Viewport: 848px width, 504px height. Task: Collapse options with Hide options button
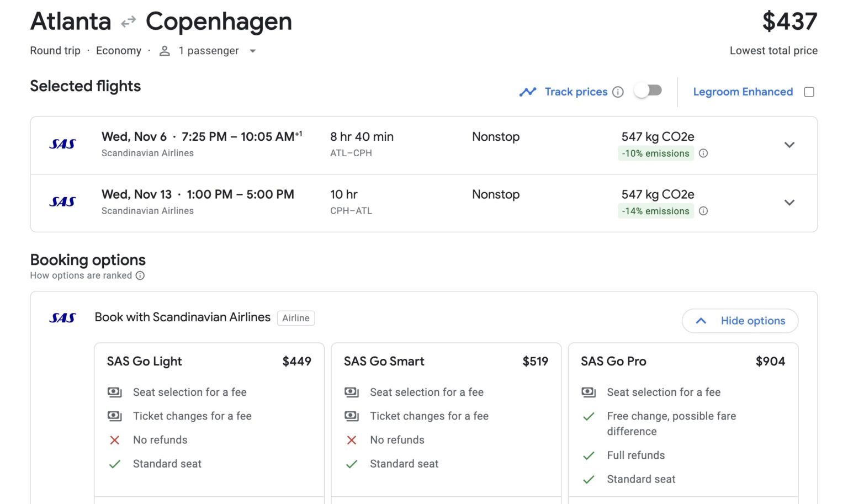[740, 321]
